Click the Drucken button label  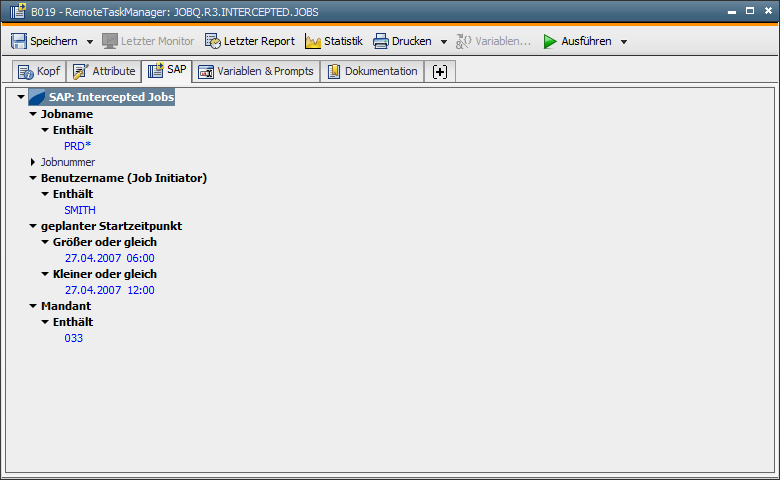click(411, 41)
